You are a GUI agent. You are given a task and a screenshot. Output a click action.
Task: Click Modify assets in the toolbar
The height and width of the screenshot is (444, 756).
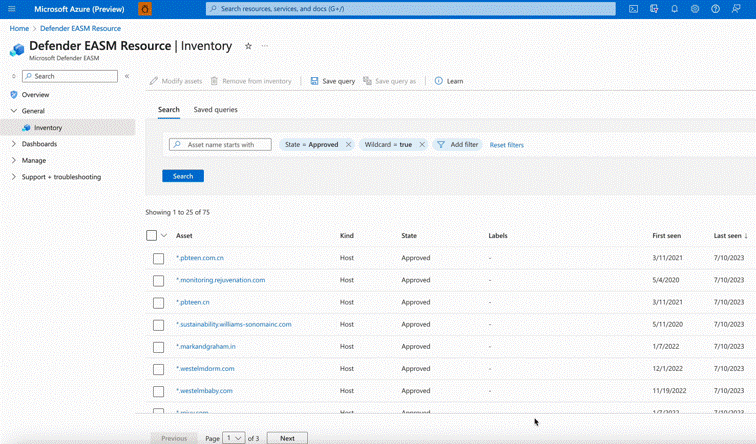[x=176, y=81]
